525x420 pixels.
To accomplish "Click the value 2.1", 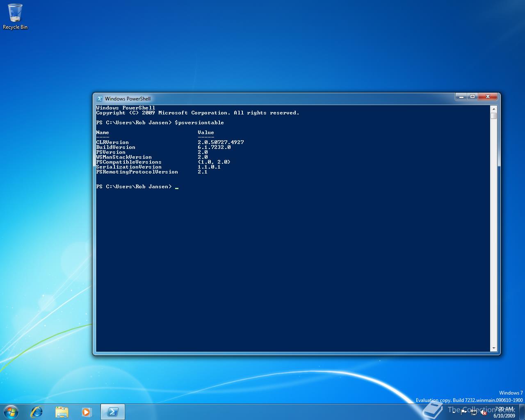I will pyautogui.click(x=203, y=172).
